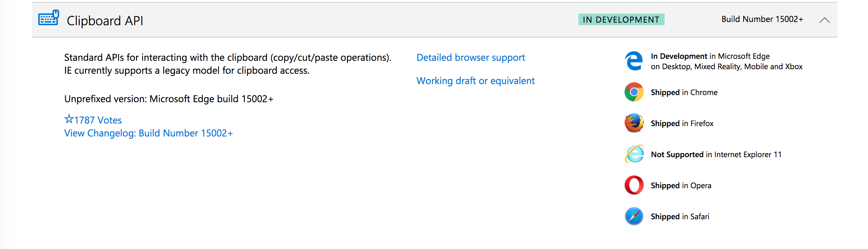Open View Changelog: Build Number 15002+
Viewport: 868px width, 249px height.
coord(148,133)
